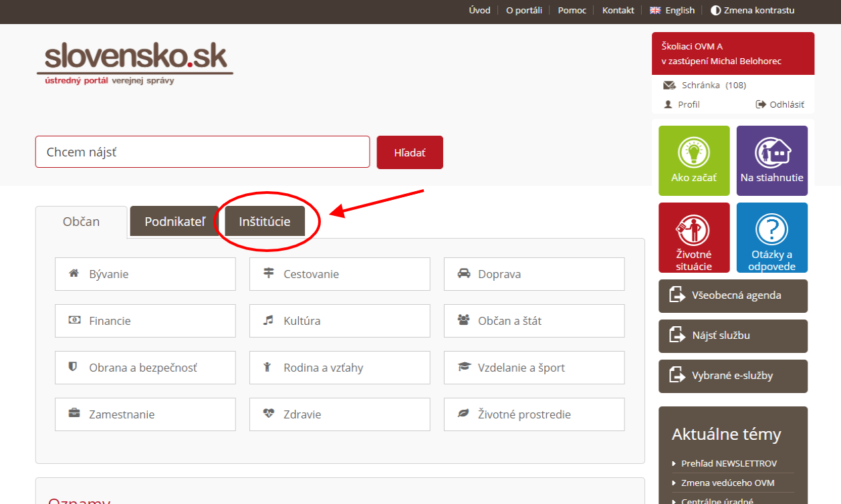Click the Chcem nájsť search field

(203, 152)
